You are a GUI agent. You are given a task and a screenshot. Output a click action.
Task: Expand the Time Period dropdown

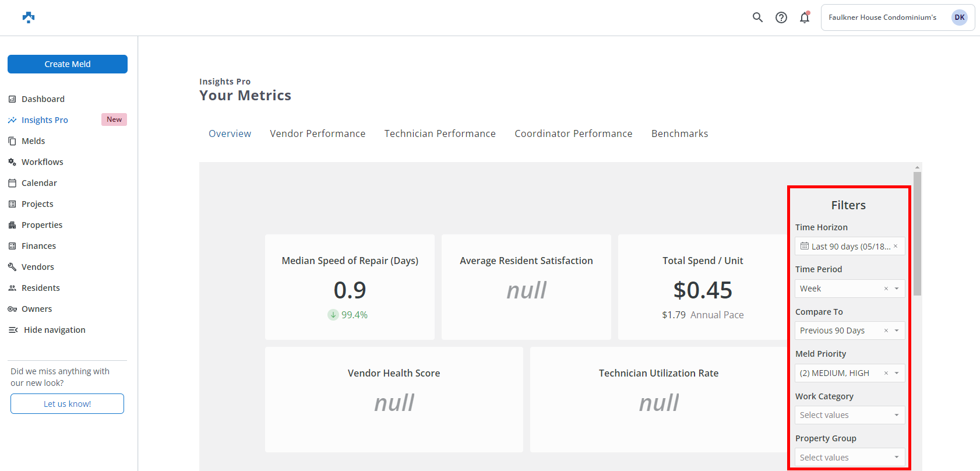[897, 289]
